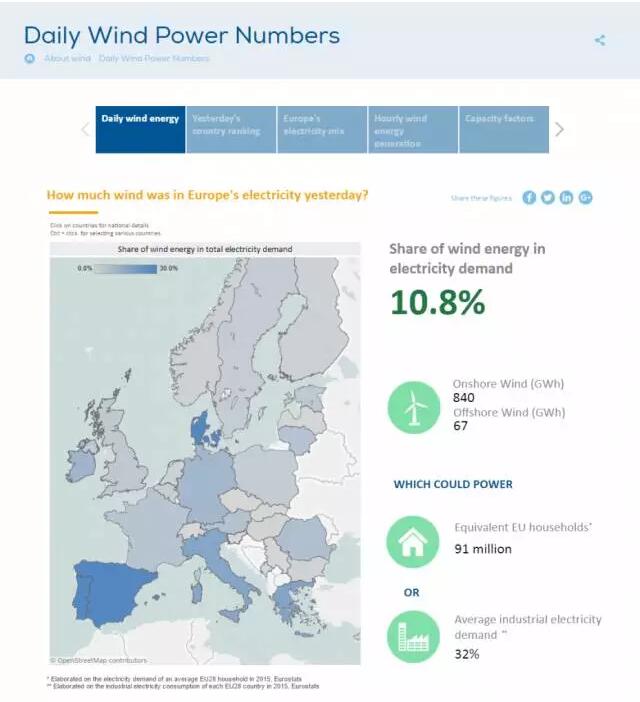640x702 pixels.
Task: Open the About wind breadcrumb link
Action: tap(68, 59)
